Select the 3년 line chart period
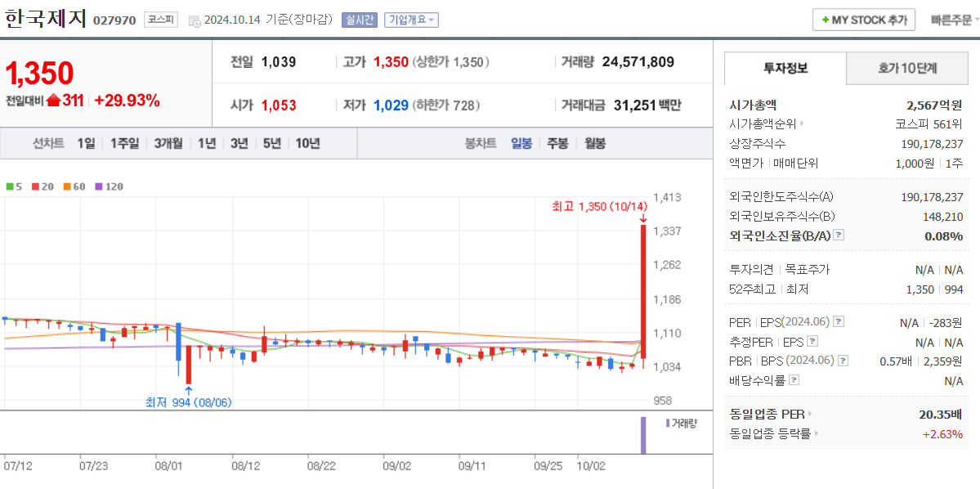980x489 pixels. pyautogui.click(x=239, y=143)
